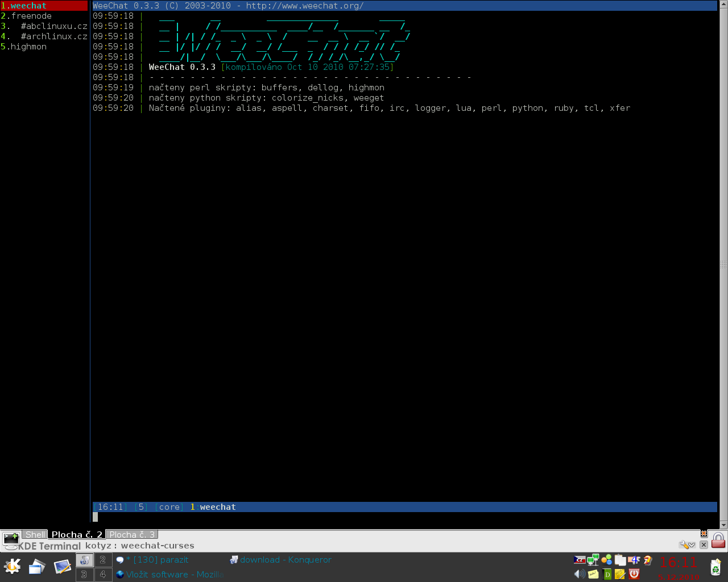
Task: Switch to virtual desktop 1
Action: (84, 560)
